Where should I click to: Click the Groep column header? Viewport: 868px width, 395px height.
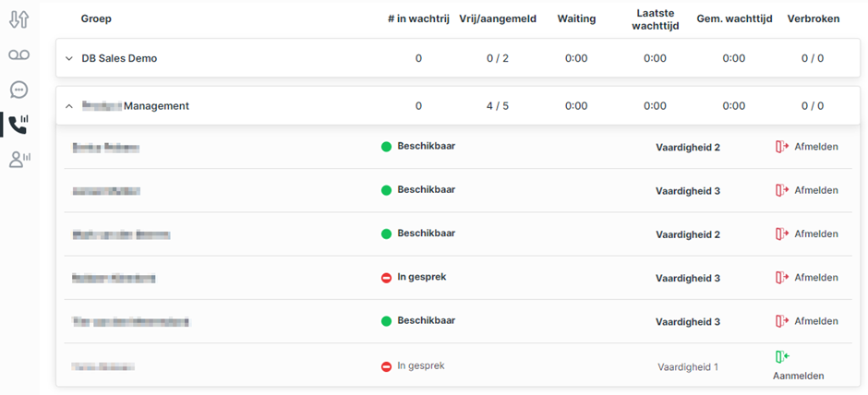(x=96, y=18)
